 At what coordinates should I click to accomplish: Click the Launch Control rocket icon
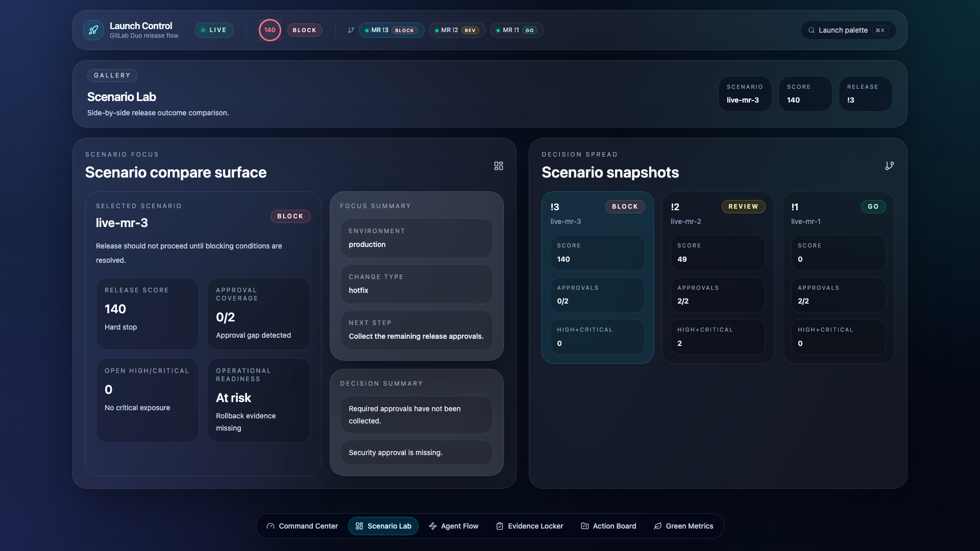[x=93, y=30]
